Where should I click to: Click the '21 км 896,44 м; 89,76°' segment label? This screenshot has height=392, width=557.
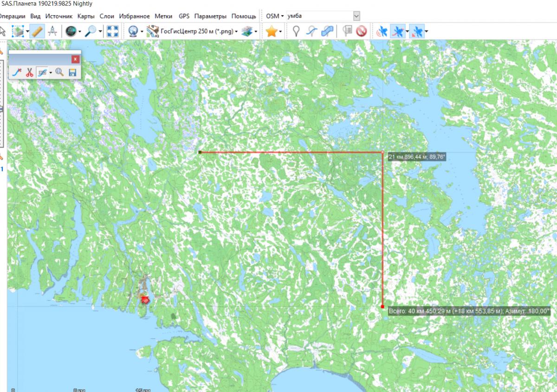417,157
